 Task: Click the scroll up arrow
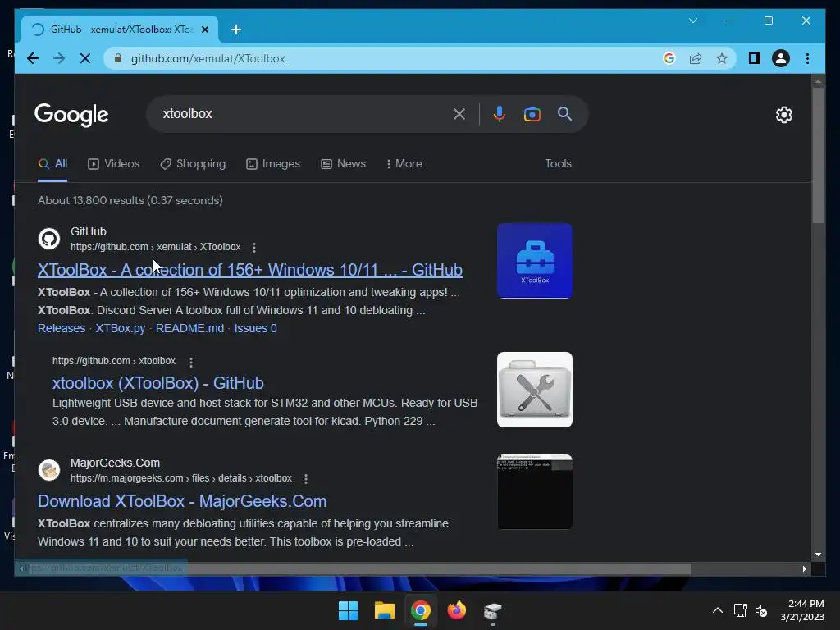pyautogui.click(x=818, y=81)
